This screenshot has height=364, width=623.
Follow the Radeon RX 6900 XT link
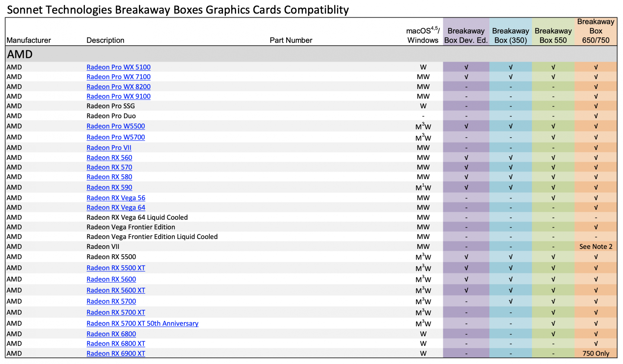click(116, 354)
